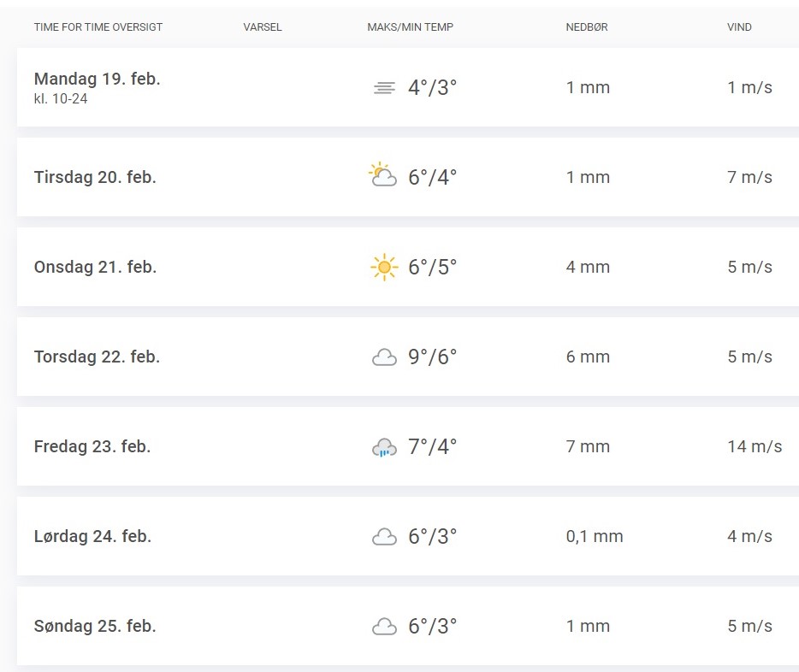Click the Time for time oversigt header
Image resolution: width=799 pixels, height=672 pixels.
pos(98,27)
